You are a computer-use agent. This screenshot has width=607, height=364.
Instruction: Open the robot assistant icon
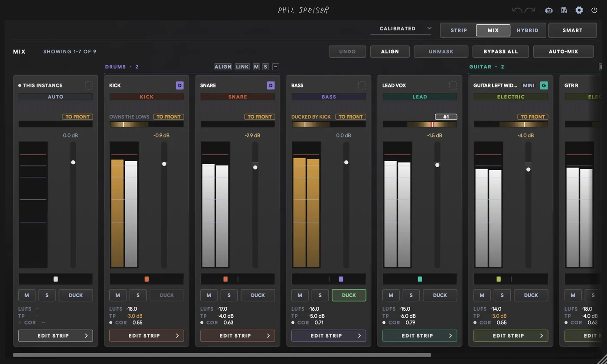tap(549, 10)
